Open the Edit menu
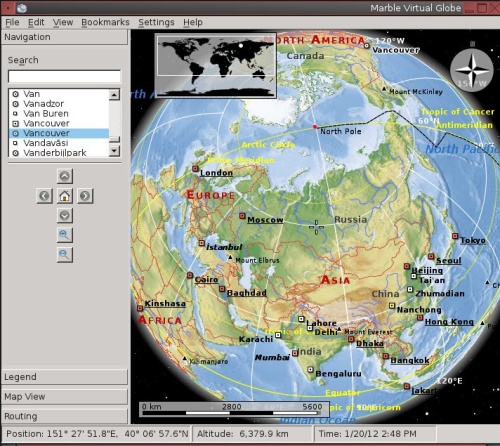 [36, 22]
